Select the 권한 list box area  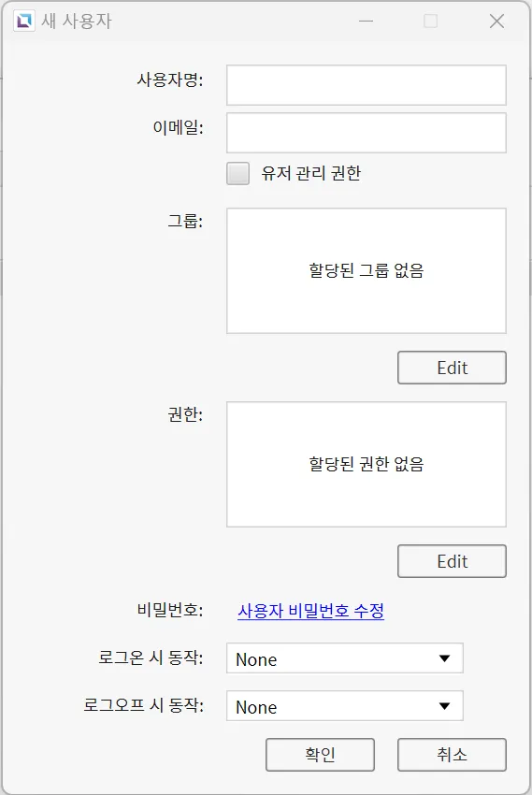(366, 465)
